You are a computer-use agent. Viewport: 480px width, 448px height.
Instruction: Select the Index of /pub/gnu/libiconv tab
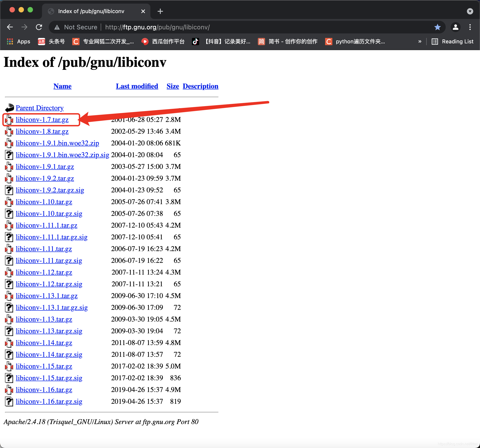click(91, 11)
